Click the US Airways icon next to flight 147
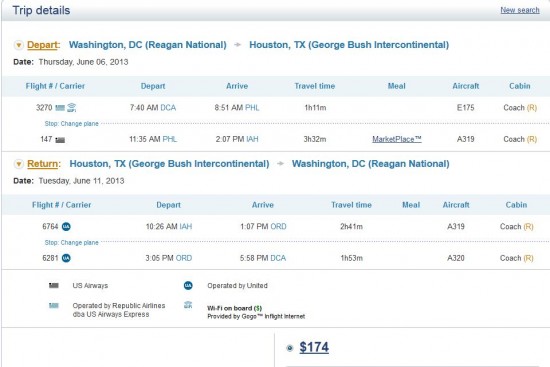Screen dimensions: 550x367 (60, 140)
